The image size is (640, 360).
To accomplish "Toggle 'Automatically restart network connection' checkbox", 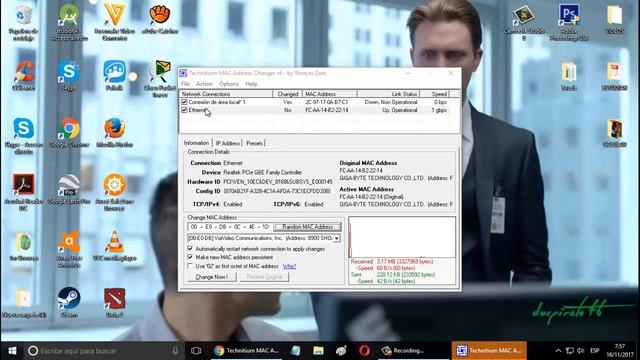I will pyautogui.click(x=190, y=249).
